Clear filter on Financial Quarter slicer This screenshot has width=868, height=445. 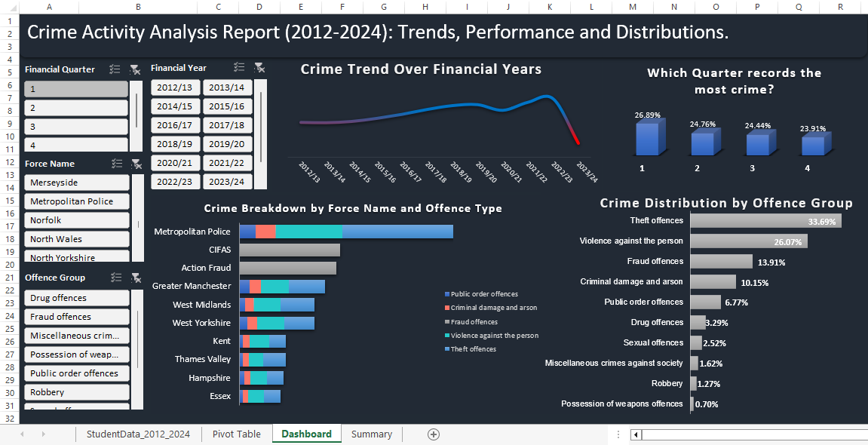[135, 69]
